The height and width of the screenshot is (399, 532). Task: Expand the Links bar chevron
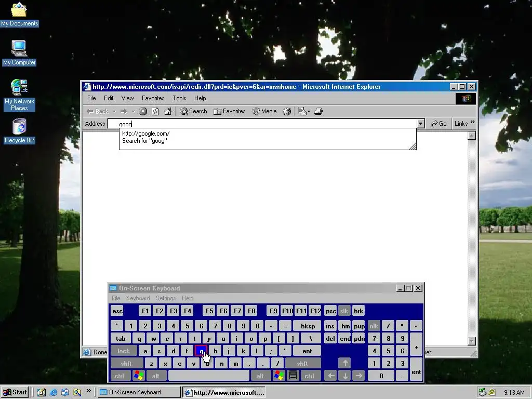(473, 123)
